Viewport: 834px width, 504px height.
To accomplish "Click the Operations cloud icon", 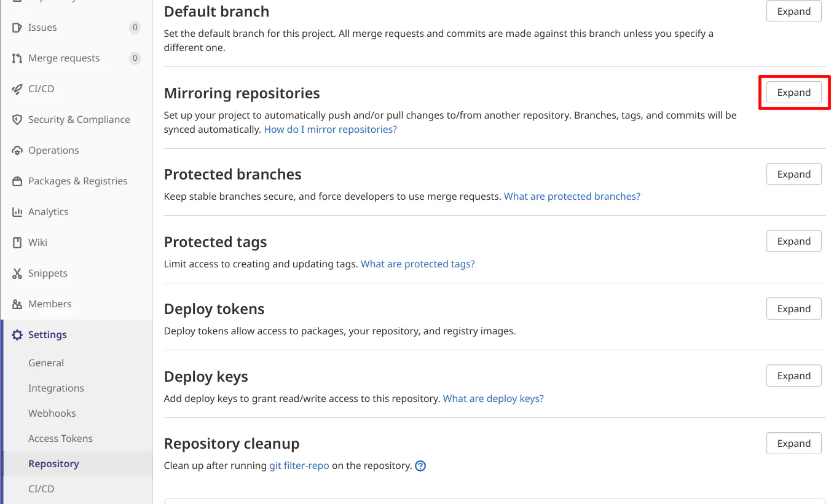I will tap(17, 151).
